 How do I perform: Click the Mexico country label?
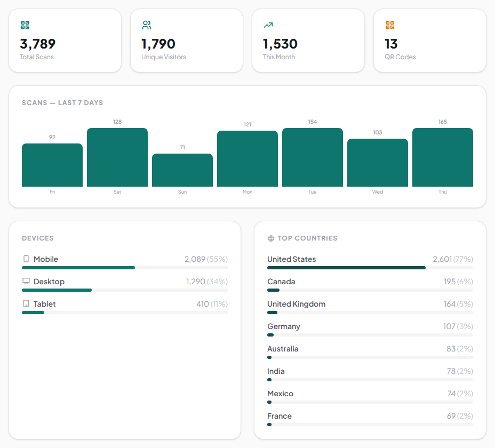tap(280, 394)
